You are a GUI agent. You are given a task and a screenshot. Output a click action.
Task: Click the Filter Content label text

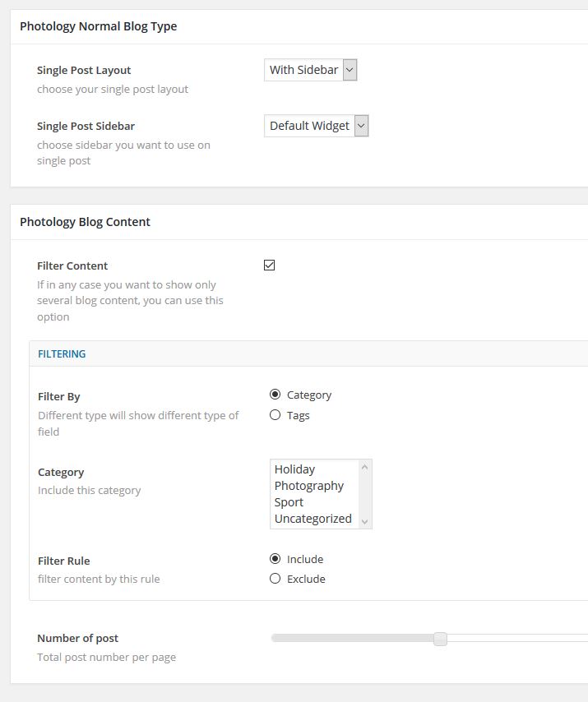[73, 266]
